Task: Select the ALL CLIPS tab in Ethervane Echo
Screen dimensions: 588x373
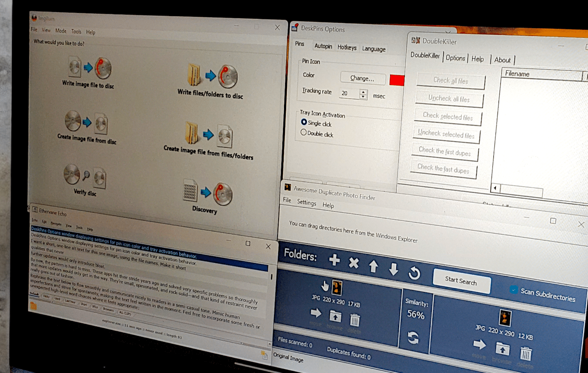Action: pyautogui.click(x=125, y=313)
